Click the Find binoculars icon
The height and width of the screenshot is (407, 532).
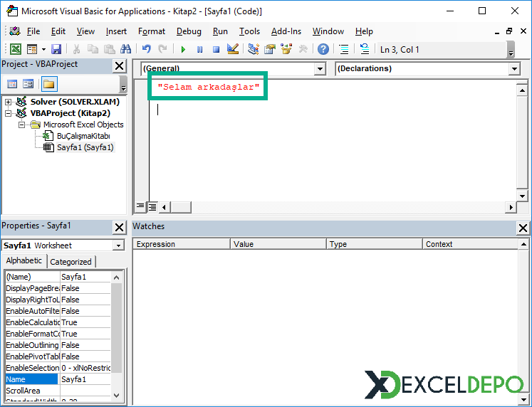click(125, 50)
